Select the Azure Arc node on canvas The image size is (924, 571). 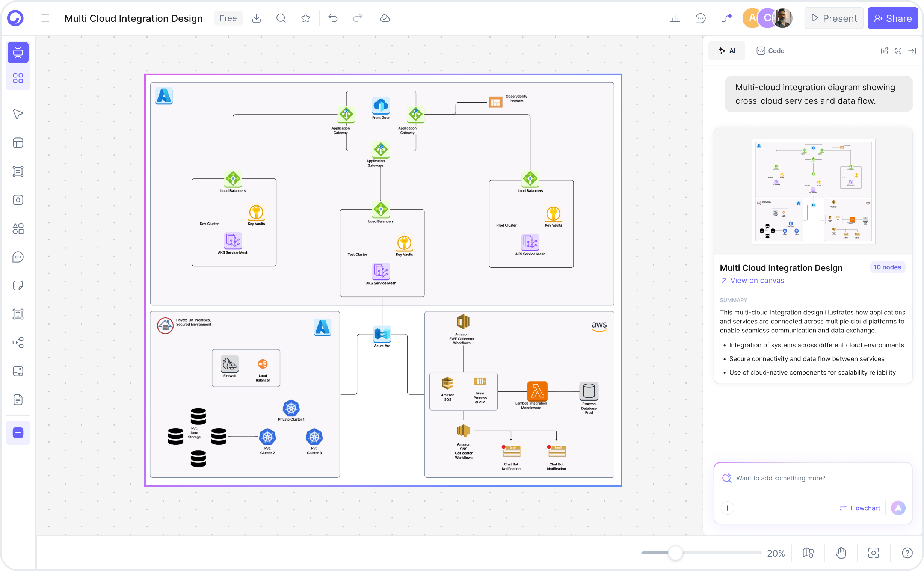pyautogui.click(x=382, y=336)
